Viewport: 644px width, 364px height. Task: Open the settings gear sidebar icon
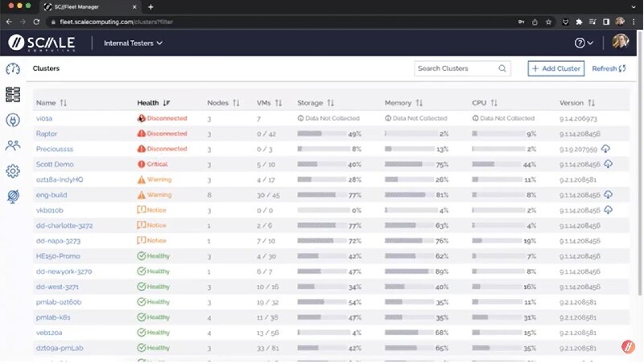tap(12, 171)
